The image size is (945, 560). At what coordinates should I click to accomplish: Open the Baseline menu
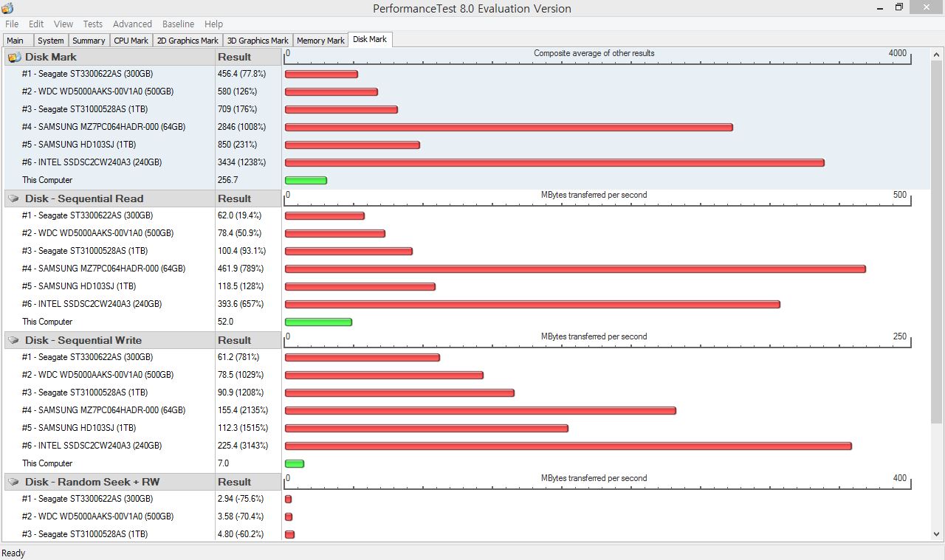(178, 24)
